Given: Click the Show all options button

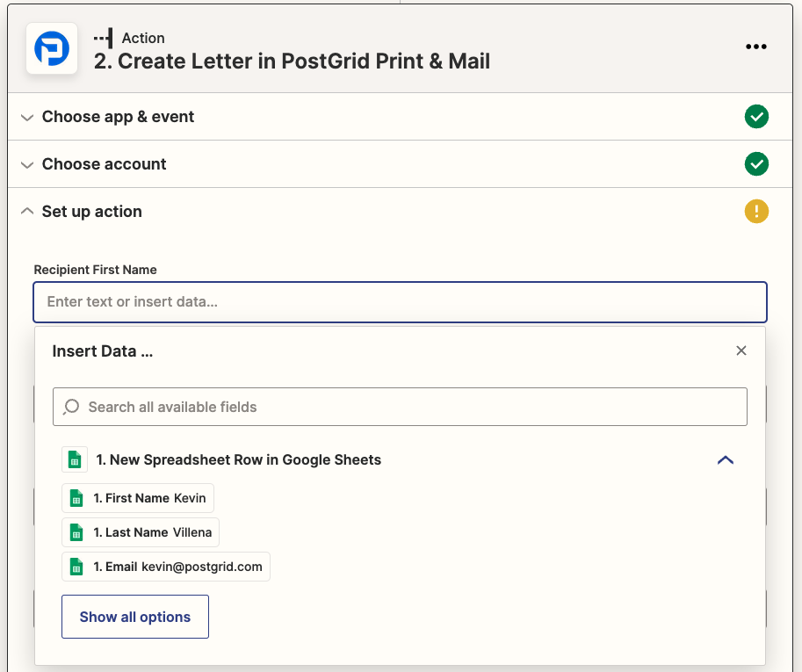Looking at the screenshot, I should click(x=135, y=617).
